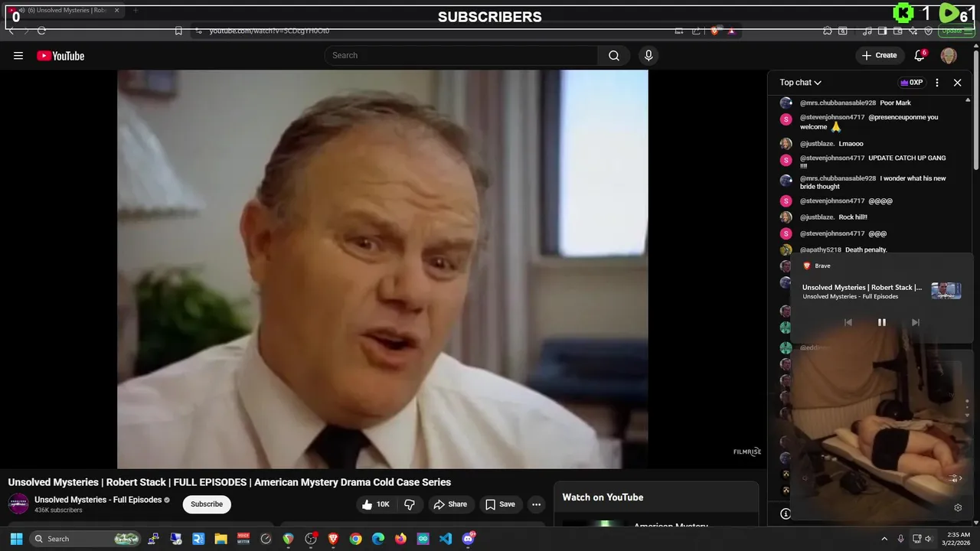Click the video player frame

[x=382, y=269]
